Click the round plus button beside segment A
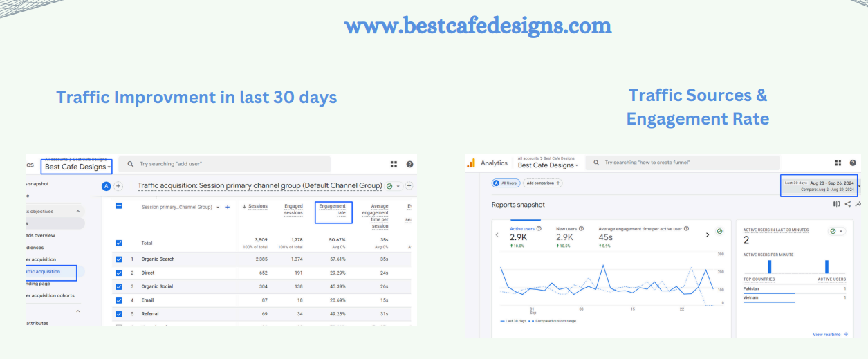The height and width of the screenshot is (359, 868). pyautogui.click(x=118, y=186)
